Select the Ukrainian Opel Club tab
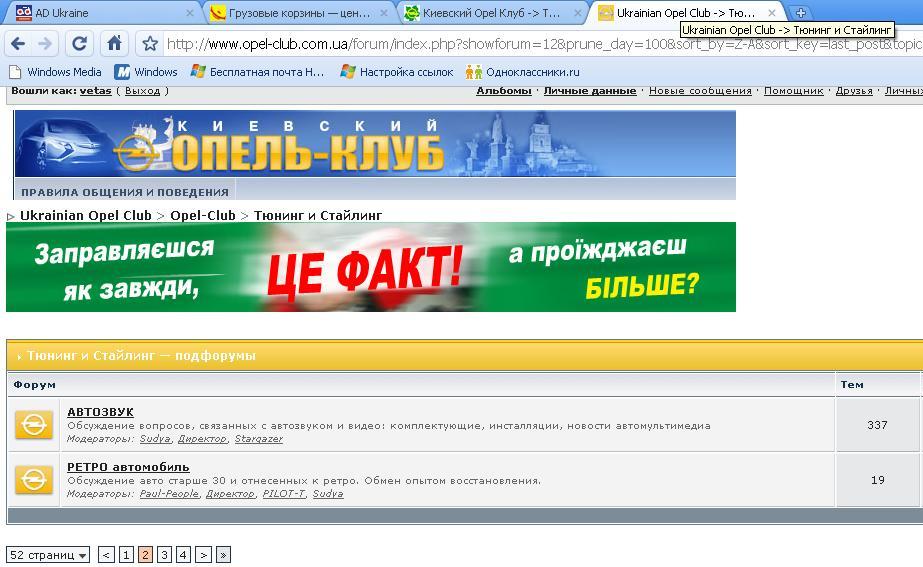This screenshot has height=567, width=923. pos(686,12)
